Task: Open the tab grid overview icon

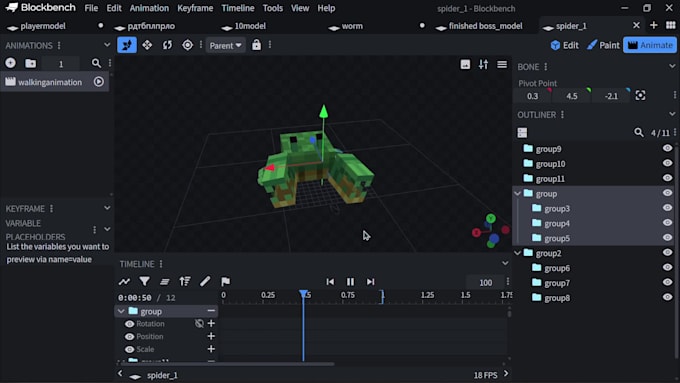Action: 670,26
